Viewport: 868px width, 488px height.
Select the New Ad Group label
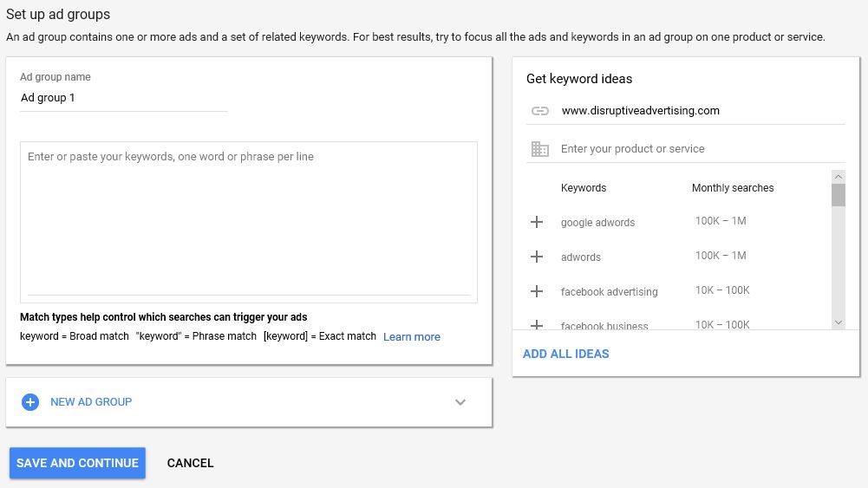tap(91, 402)
